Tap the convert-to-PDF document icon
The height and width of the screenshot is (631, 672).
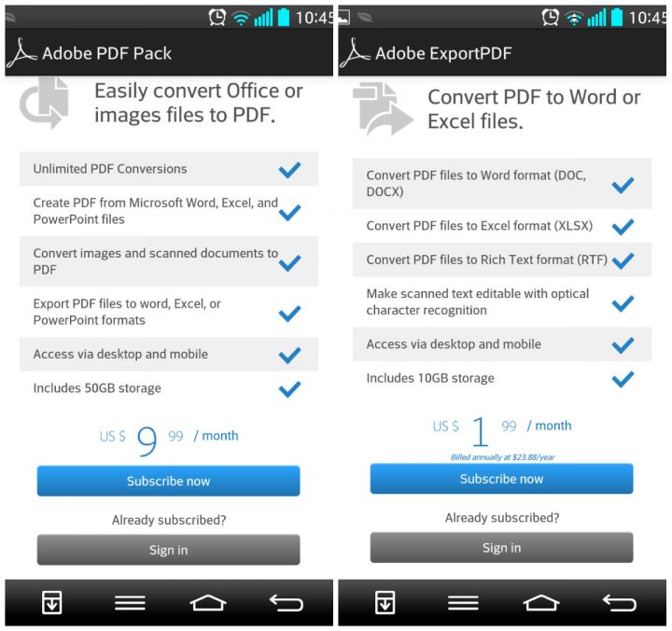click(44, 103)
